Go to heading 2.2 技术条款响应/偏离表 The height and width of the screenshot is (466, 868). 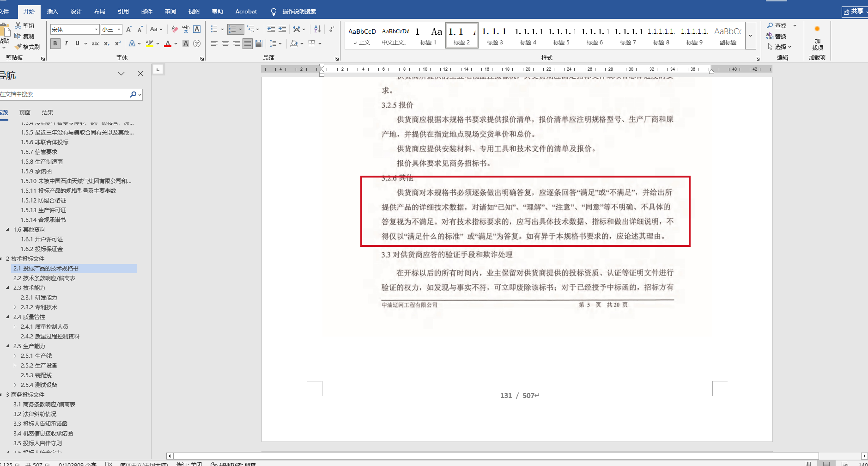pos(44,278)
